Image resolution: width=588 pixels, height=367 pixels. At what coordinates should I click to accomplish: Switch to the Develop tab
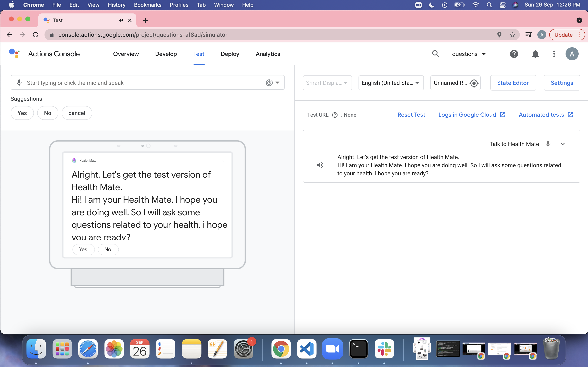(166, 54)
